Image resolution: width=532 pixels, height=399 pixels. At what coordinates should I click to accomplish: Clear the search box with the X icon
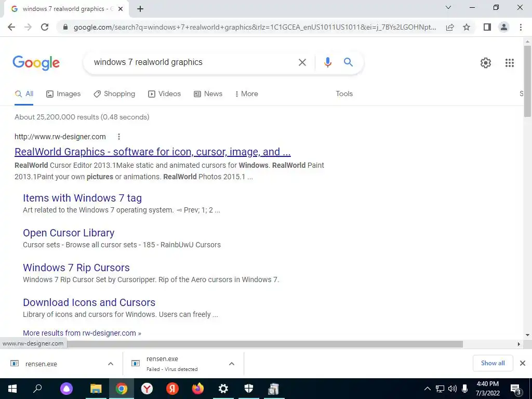pos(302,62)
